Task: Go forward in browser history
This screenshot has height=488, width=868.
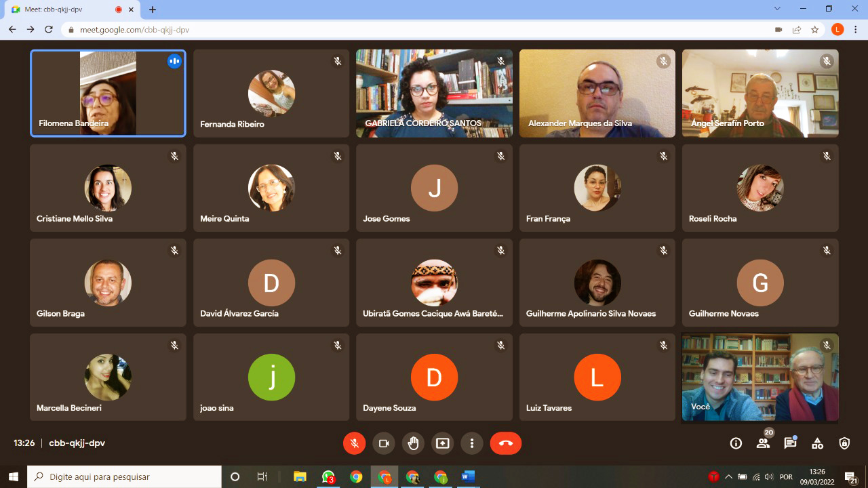Action: [x=31, y=30]
